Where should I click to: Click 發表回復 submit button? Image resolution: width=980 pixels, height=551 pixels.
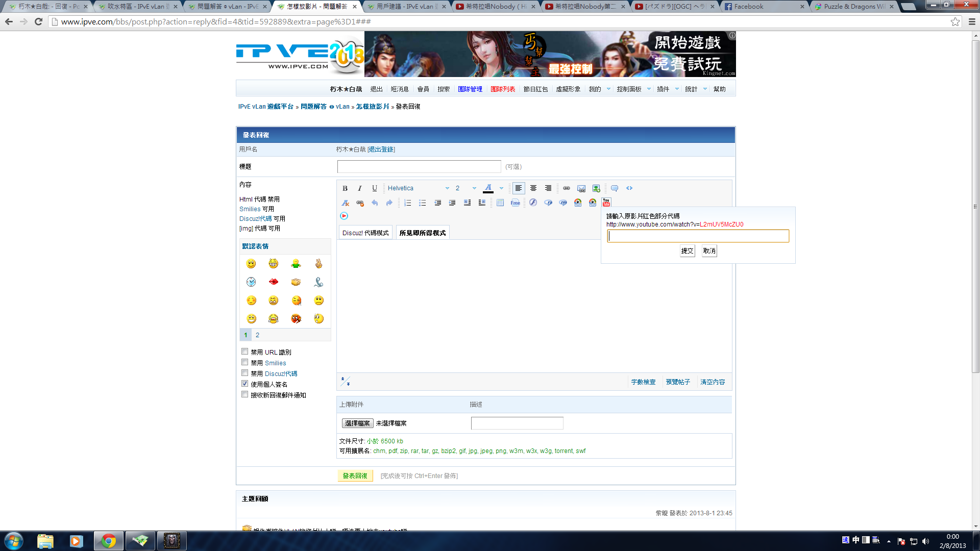[x=355, y=475]
